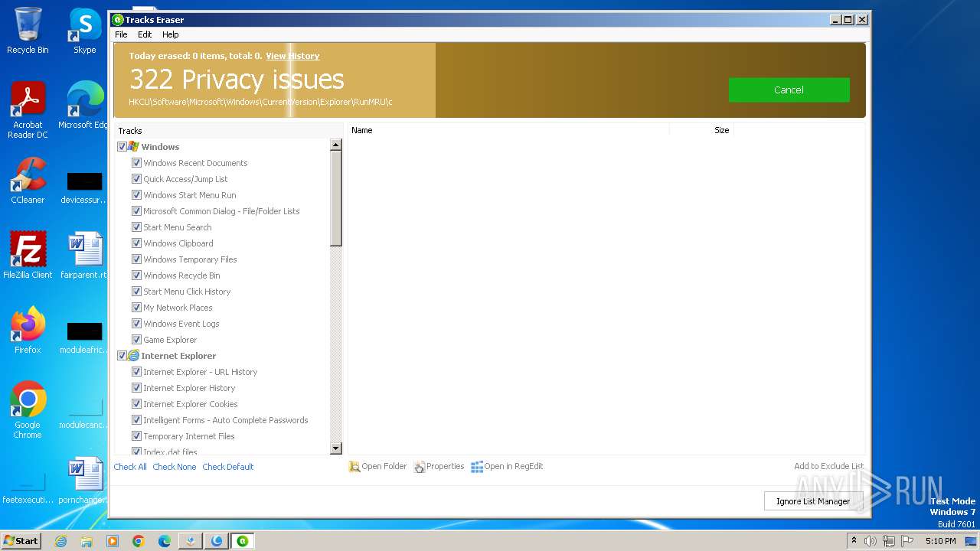Uncheck Windows Temporary Files
The image size is (980, 551).
click(136, 259)
